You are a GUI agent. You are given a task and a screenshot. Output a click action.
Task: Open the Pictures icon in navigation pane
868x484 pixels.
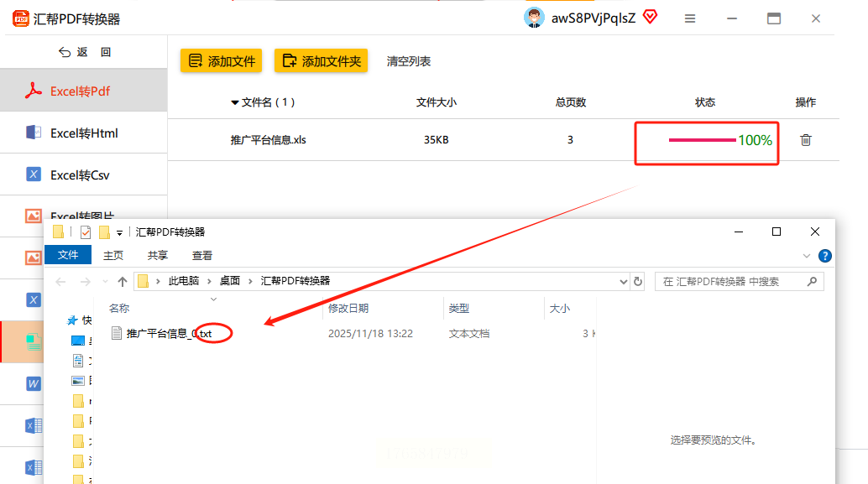click(78, 381)
